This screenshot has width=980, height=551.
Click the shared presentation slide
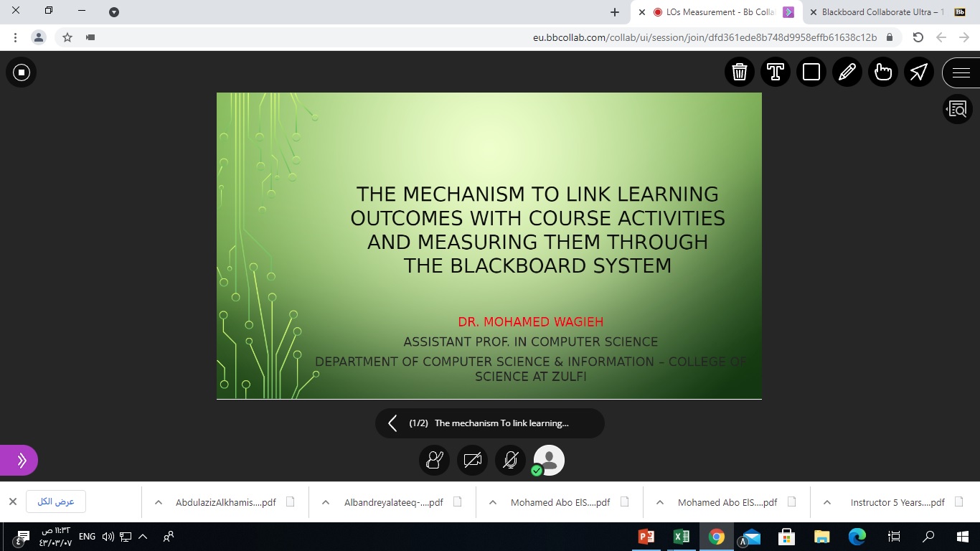click(489, 245)
